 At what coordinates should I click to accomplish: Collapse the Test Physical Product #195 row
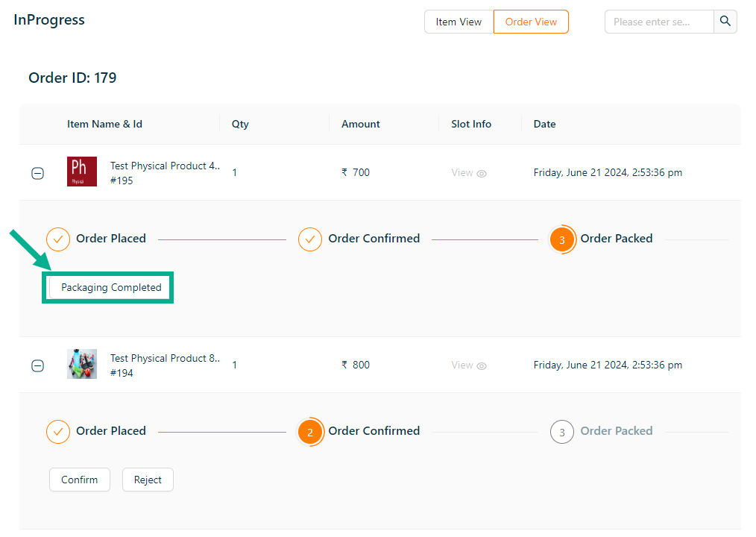tap(37, 174)
